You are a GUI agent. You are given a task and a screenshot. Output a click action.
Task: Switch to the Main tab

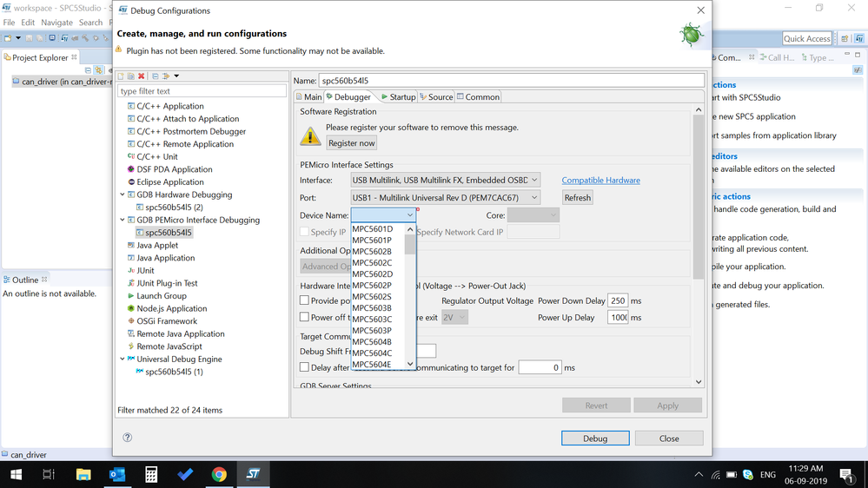click(x=308, y=97)
